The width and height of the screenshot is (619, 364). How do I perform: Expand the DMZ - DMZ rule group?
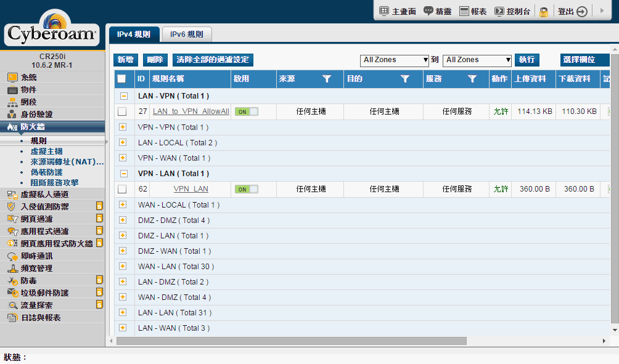click(x=122, y=220)
